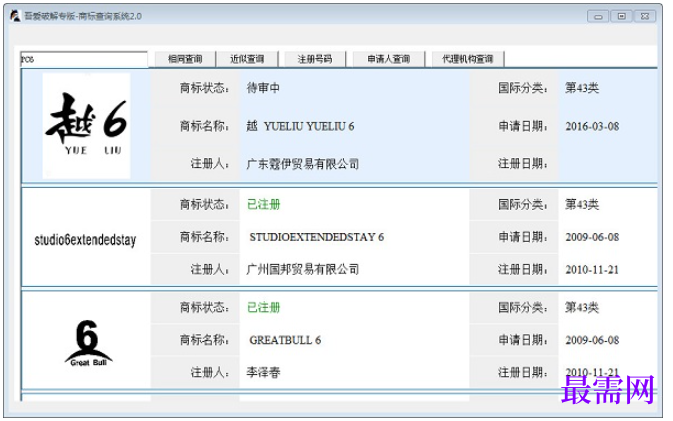Click 已注册 status of STUDIOEXTENDEDSTAY 6
Image resolution: width=673 pixels, height=421 pixels.
point(264,204)
